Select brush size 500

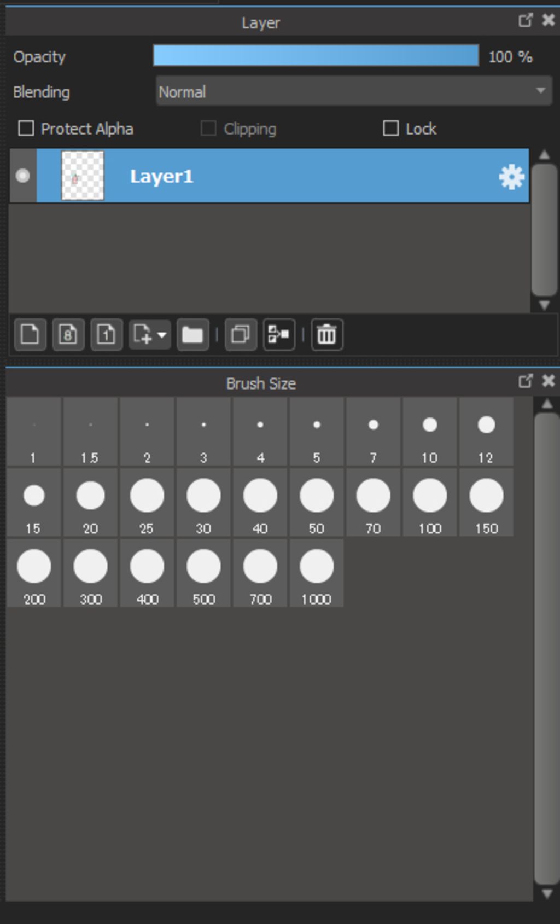(203, 573)
